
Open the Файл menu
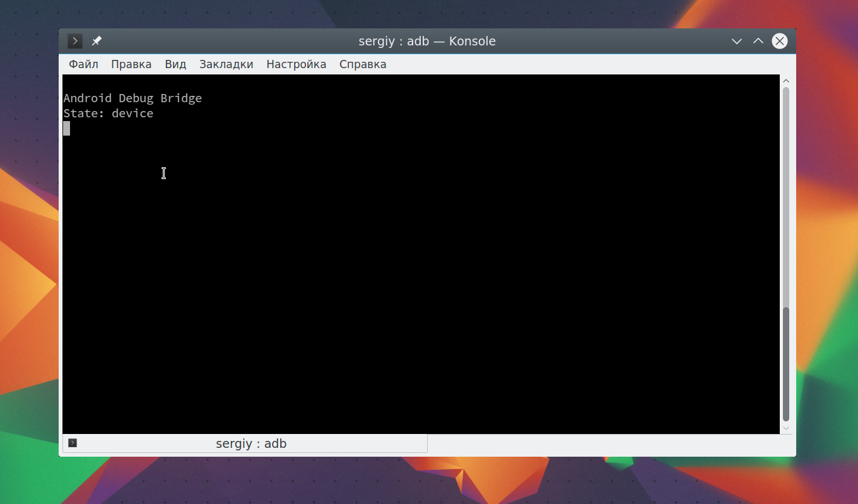coord(83,64)
